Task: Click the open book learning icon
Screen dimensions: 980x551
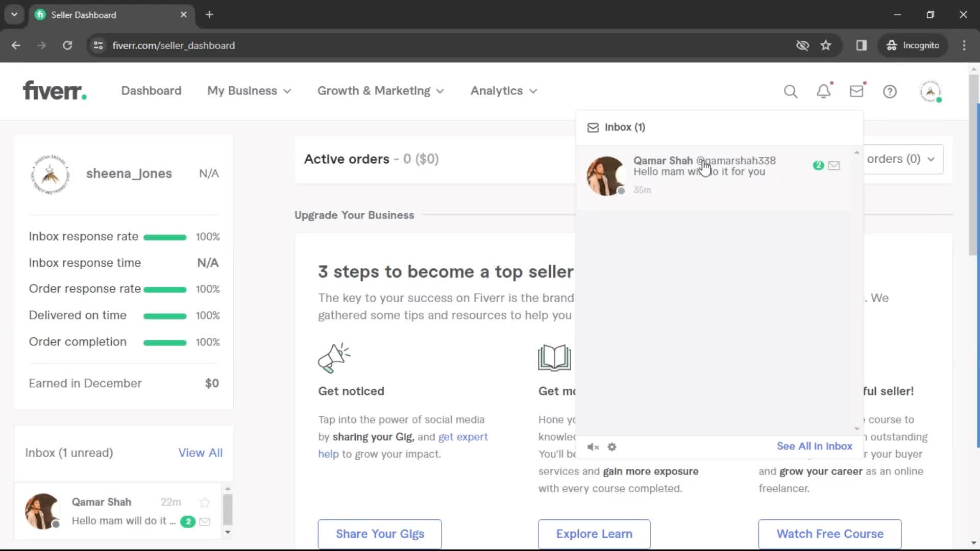Action: (554, 357)
